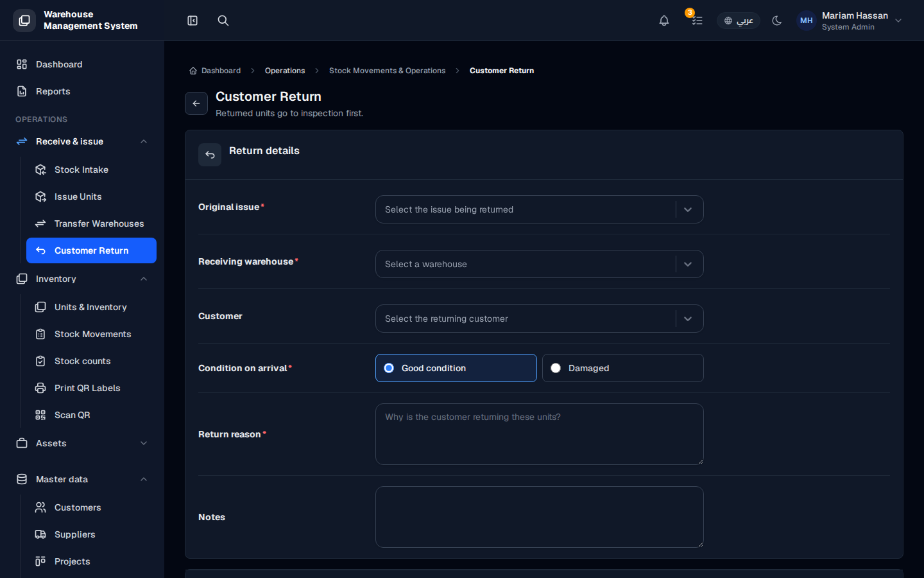
Task: Open the notifications bell
Action: tap(664, 21)
